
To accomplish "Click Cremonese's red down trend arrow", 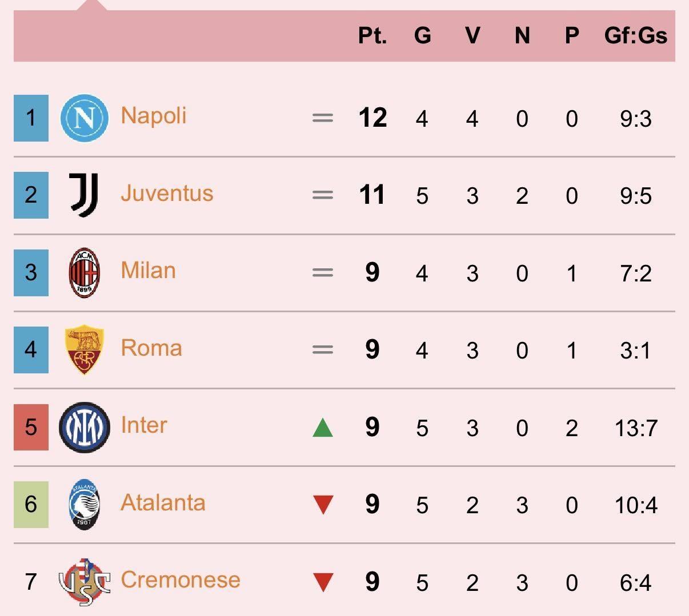I will coord(323,582).
